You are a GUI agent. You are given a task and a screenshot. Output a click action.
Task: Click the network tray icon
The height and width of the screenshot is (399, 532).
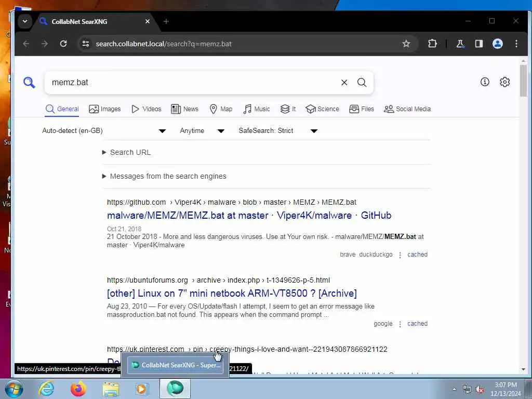[467, 389]
